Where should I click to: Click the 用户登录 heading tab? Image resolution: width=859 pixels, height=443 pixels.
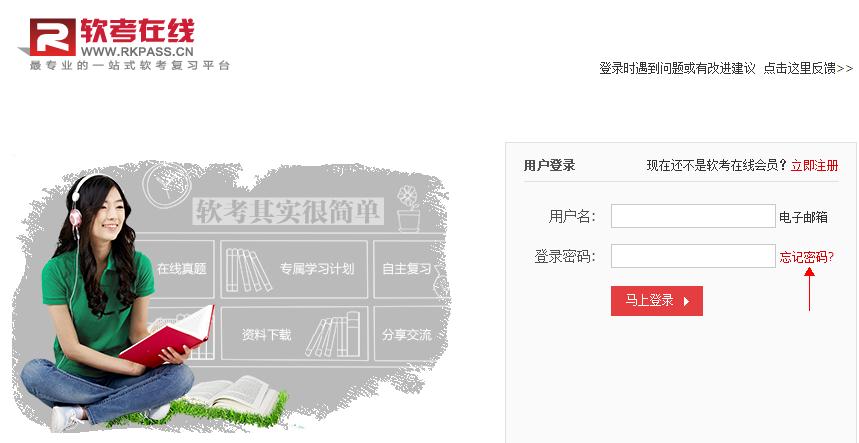[549, 165]
